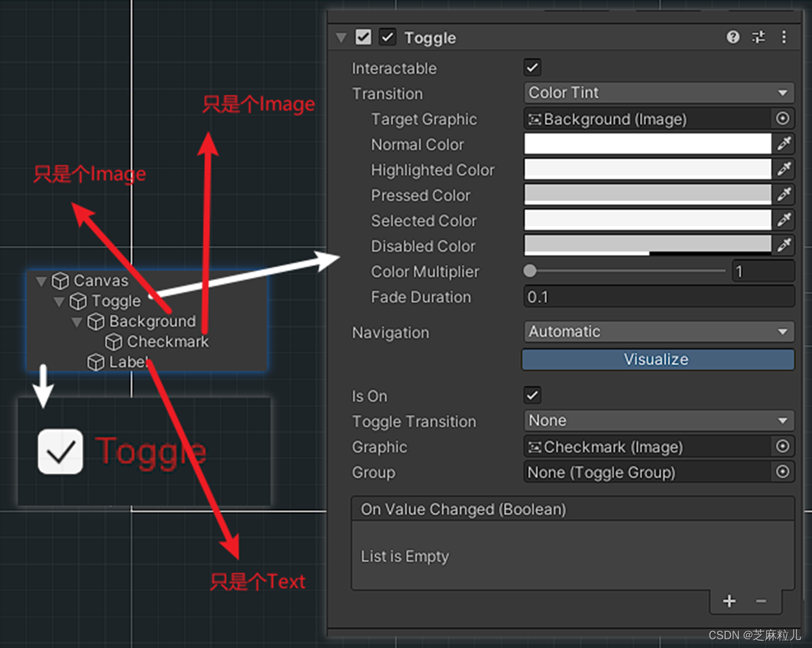
Task: Open the Group object picker circle
Action: (782, 472)
